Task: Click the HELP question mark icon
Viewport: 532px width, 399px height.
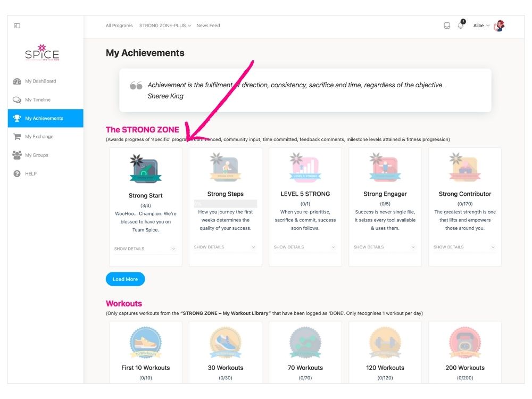Action: tap(17, 174)
